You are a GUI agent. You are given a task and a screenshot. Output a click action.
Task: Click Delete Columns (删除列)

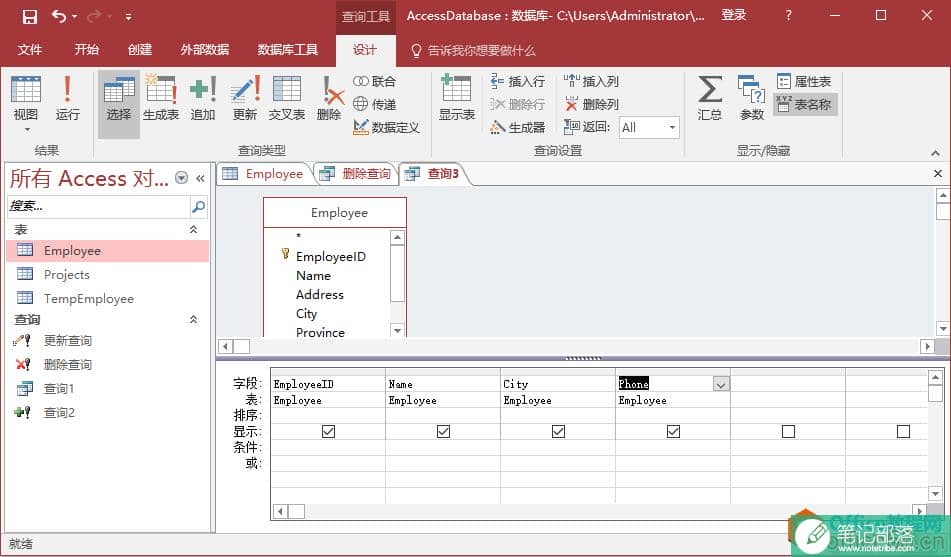click(x=591, y=104)
